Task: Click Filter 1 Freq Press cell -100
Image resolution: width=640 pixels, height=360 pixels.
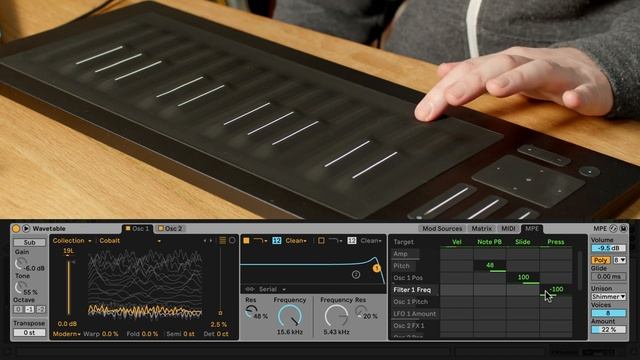Action: tap(556, 289)
